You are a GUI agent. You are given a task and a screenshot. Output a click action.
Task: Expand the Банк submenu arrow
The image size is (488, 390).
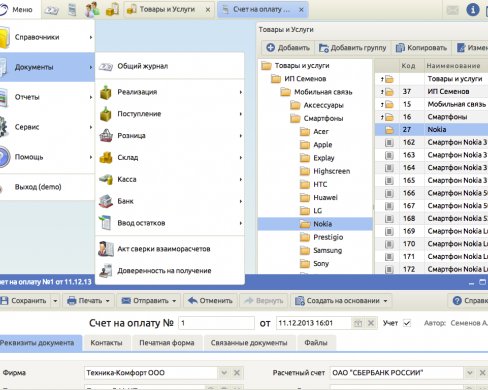pos(240,201)
